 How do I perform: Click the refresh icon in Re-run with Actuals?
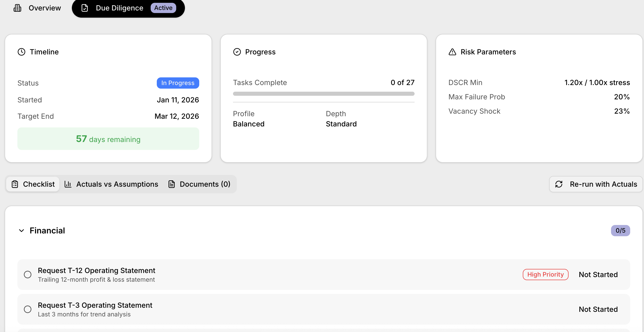point(559,184)
